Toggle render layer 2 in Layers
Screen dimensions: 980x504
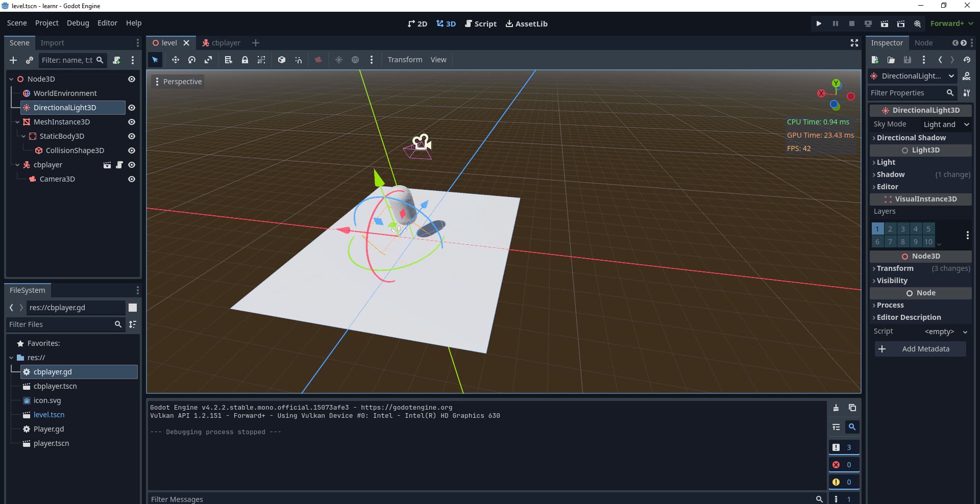coord(890,229)
